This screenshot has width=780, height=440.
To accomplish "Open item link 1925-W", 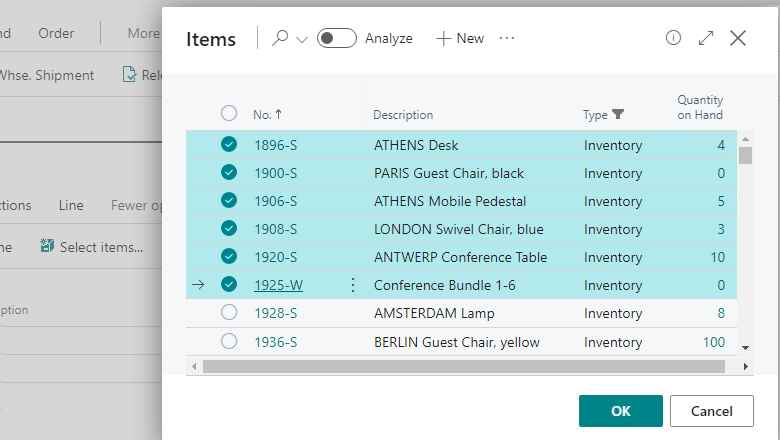I will 278,285.
